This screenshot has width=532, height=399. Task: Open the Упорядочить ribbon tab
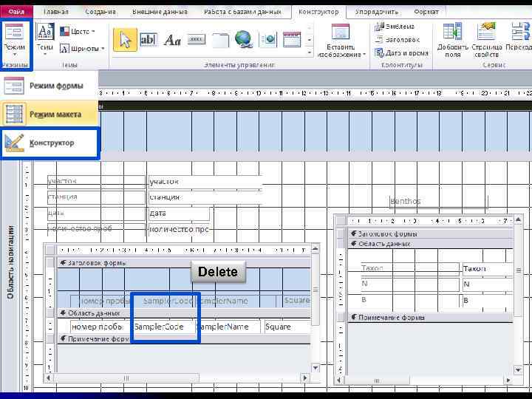(x=377, y=12)
